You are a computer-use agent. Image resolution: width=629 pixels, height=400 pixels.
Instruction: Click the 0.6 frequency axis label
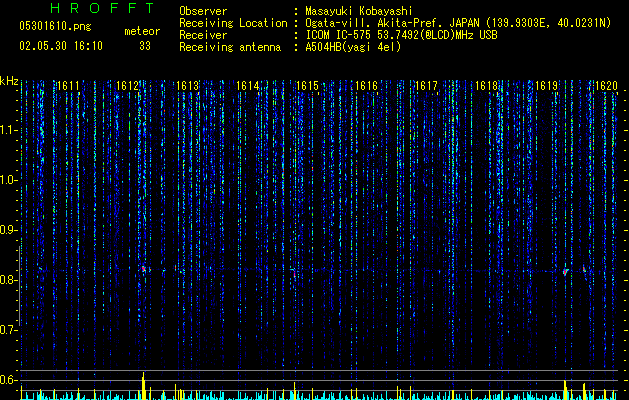[7, 380]
